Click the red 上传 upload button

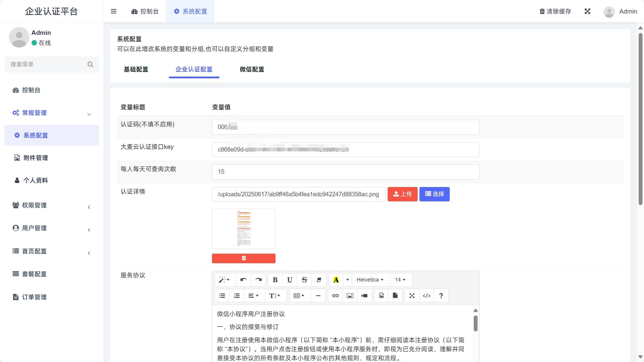tap(402, 194)
